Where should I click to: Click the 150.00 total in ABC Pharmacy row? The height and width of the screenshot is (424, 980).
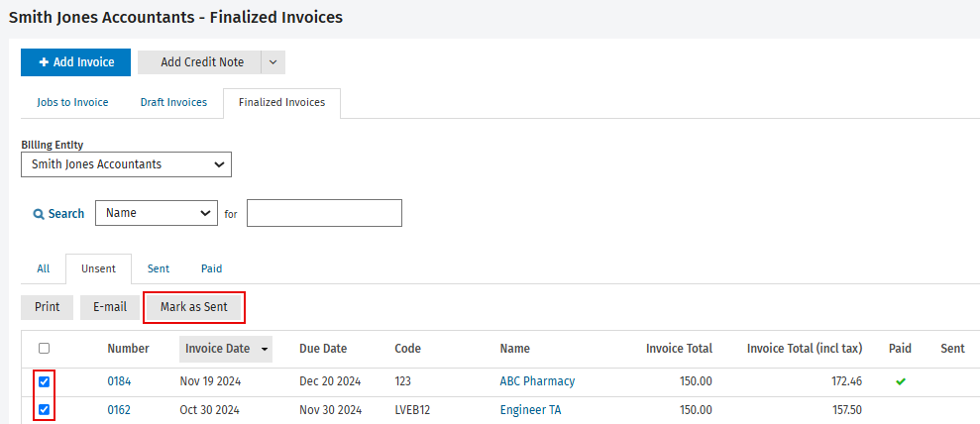pyautogui.click(x=696, y=381)
